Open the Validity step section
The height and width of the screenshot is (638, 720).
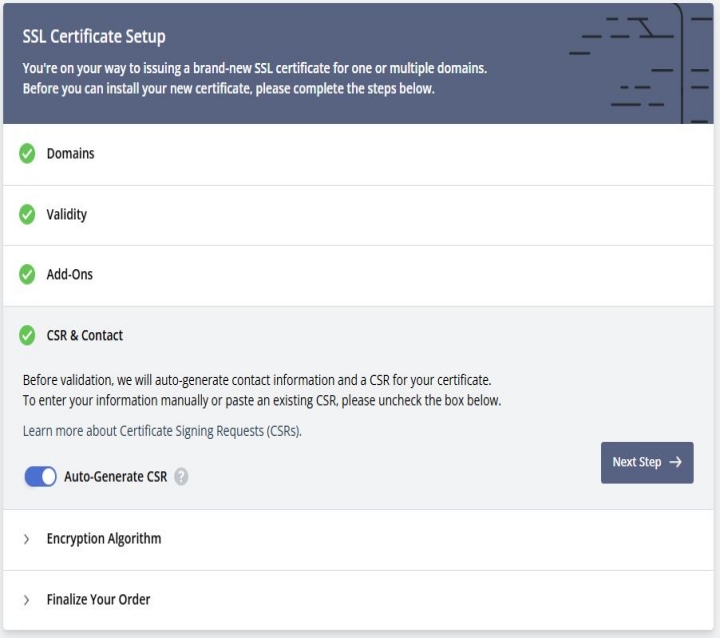(358, 215)
